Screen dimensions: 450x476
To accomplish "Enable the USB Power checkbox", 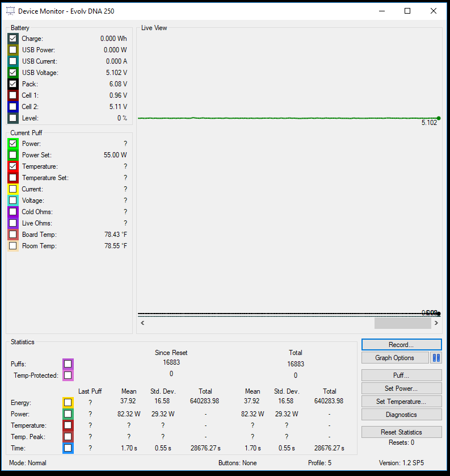I will pos(12,50).
